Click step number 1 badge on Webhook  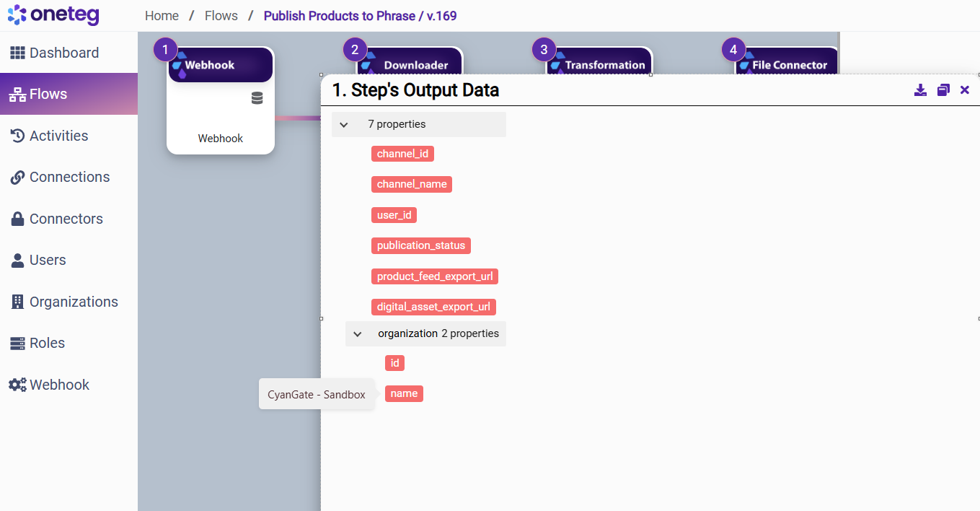coord(165,50)
